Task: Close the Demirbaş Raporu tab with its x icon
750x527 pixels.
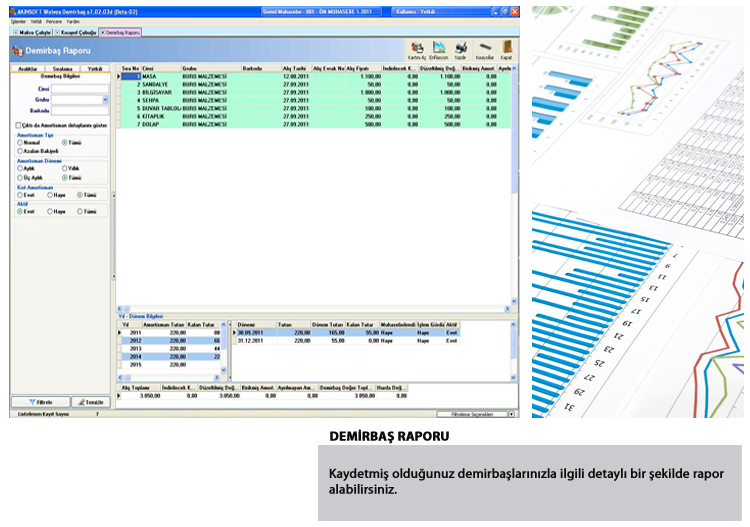Action: coord(104,32)
